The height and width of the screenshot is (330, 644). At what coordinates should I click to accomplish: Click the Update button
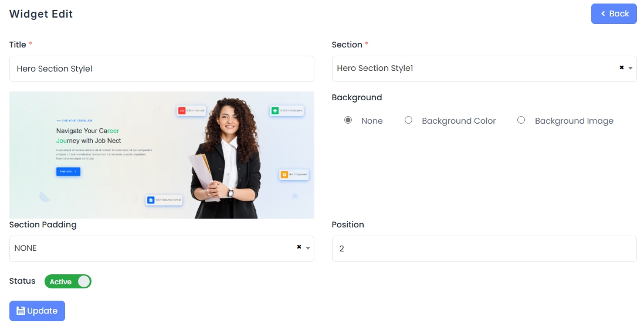[37, 311]
